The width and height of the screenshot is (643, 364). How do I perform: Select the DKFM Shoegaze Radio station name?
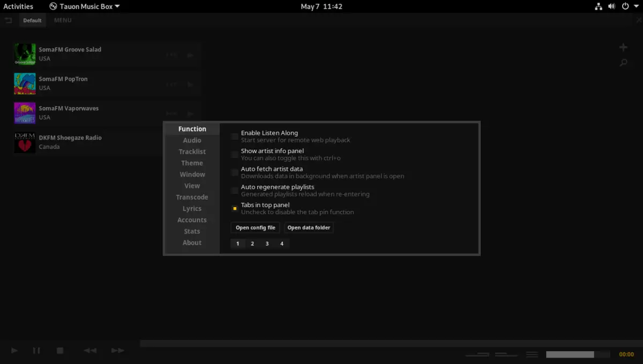point(70,138)
